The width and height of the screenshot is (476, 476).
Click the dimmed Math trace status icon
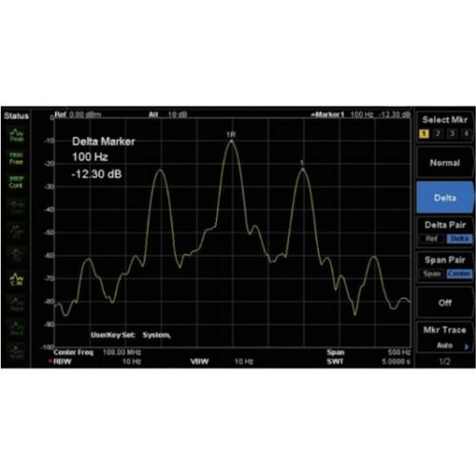tap(17, 351)
